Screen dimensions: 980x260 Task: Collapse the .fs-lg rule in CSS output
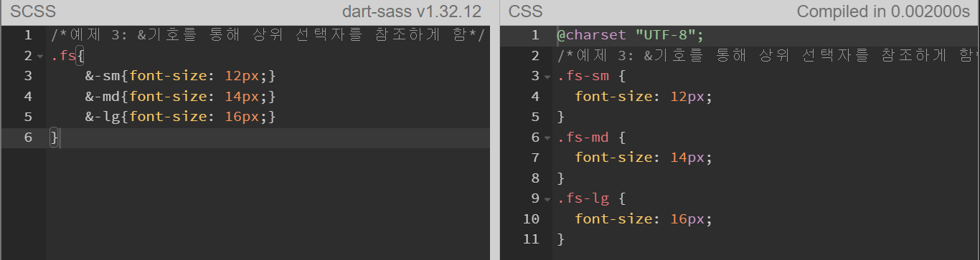point(547,199)
